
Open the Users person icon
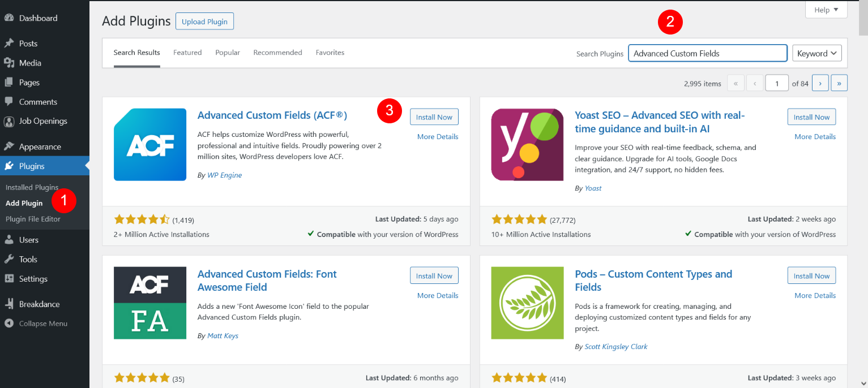coord(9,240)
